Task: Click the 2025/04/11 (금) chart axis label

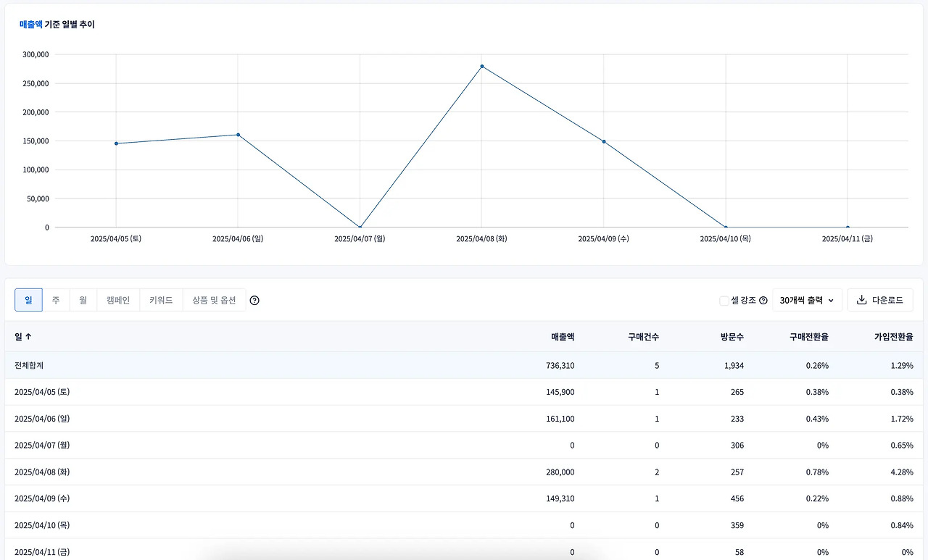Action: tap(848, 238)
